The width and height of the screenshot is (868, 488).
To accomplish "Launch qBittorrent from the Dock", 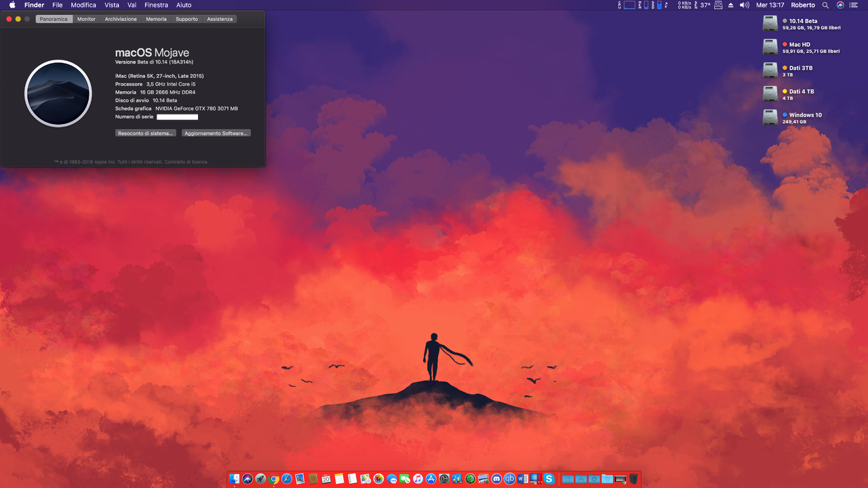I will (509, 479).
